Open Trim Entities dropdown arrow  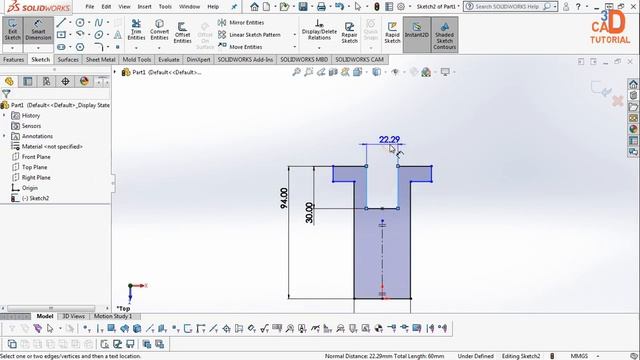[136, 48]
